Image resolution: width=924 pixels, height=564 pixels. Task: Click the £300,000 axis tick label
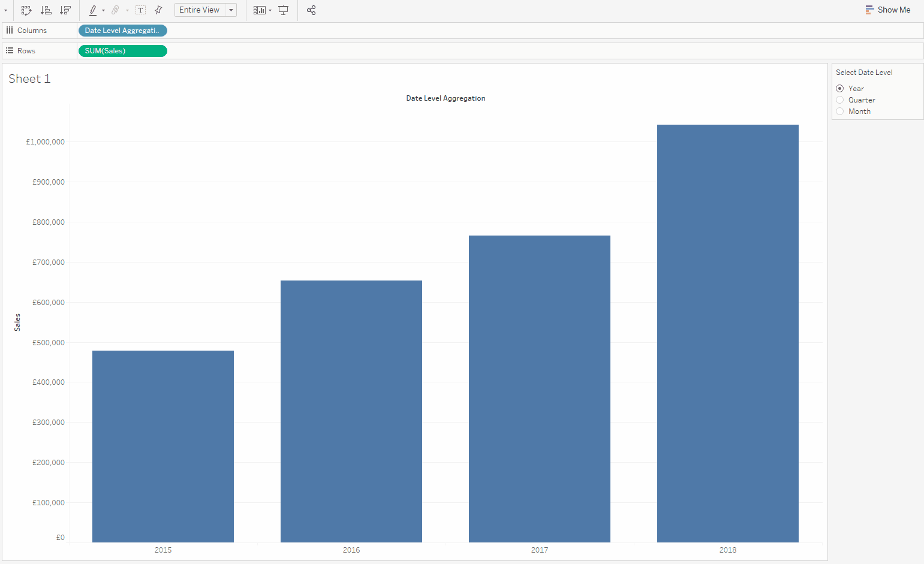pyautogui.click(x=49, y=423)
